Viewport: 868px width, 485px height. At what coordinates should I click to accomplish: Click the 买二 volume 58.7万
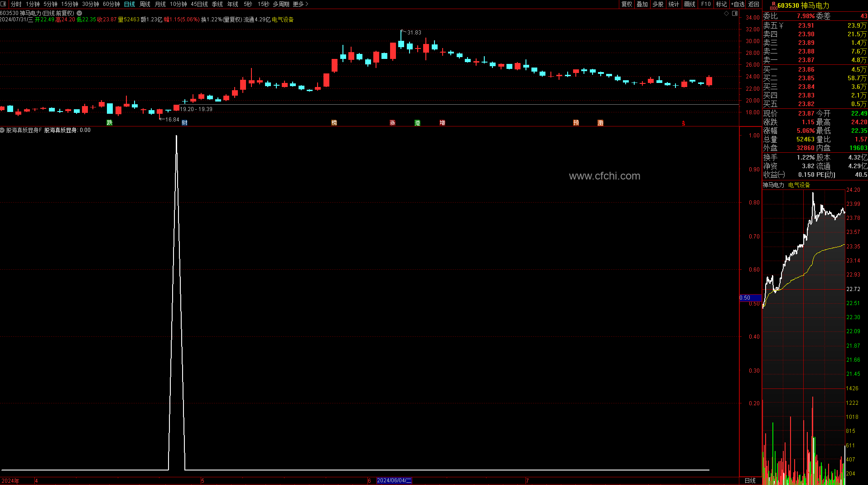pos(857,78)
